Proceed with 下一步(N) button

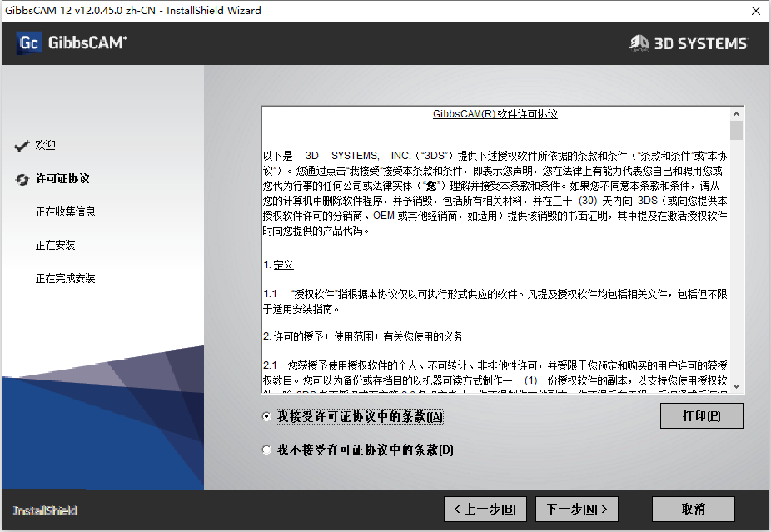tap(576, 509)
